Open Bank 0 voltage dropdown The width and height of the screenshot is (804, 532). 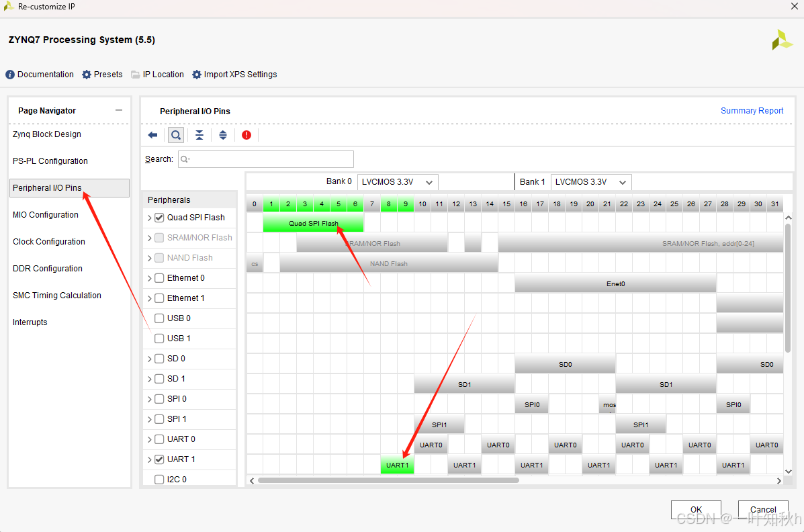398,182
